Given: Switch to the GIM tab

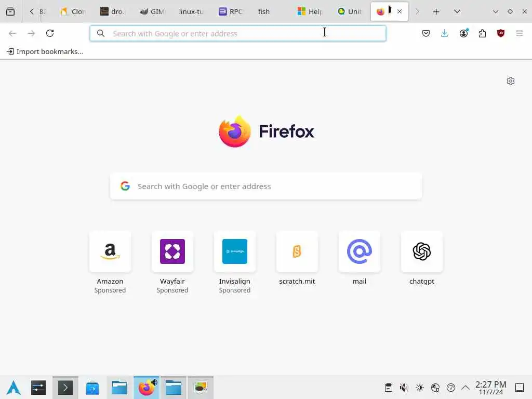Looking at the screenshot, I should (x=152, y=11).
